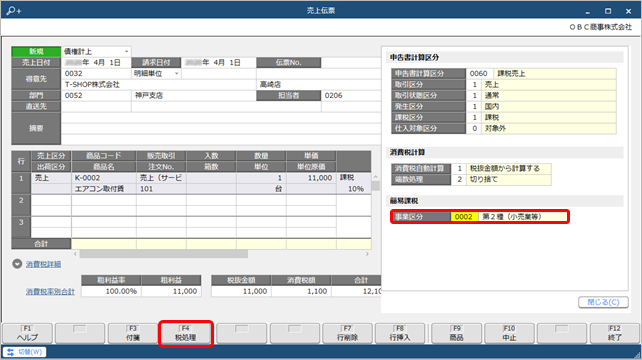Screen dimensions: 642x360
Task: Click the 切替(W) button
Action: pos(25,352)
